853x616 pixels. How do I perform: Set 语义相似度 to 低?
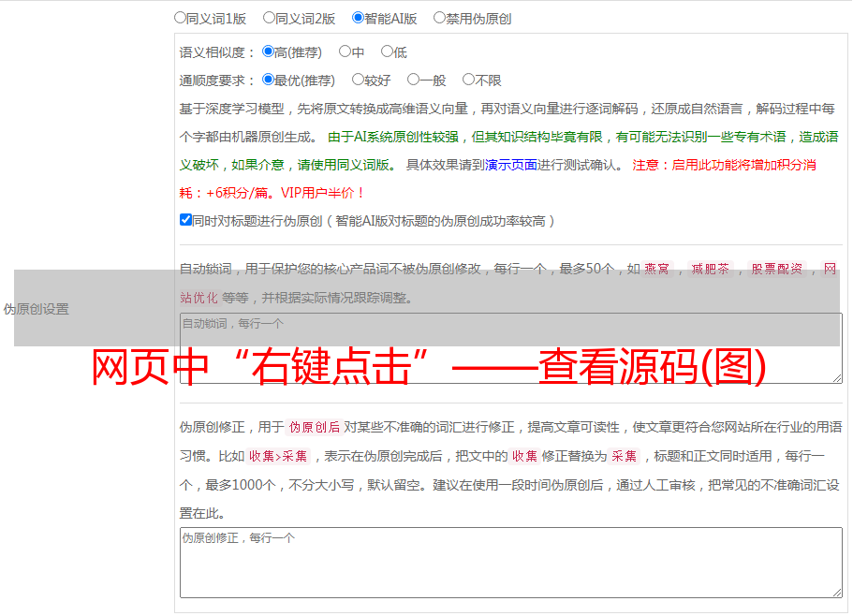coord(387,52)
